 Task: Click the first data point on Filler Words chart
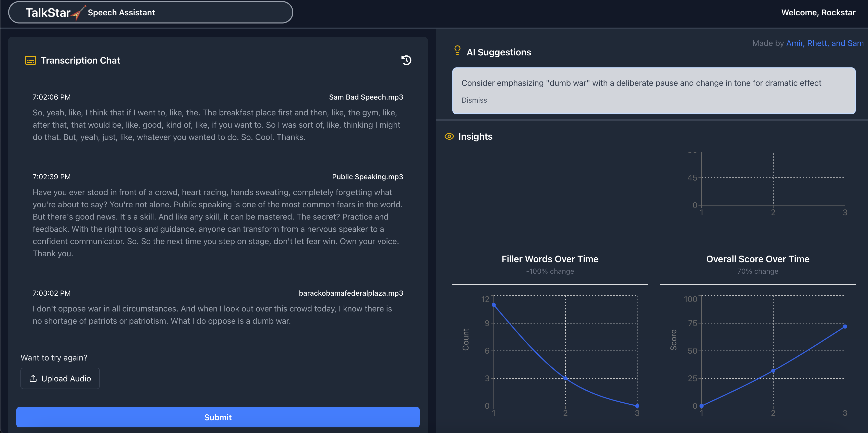(494, 305)
